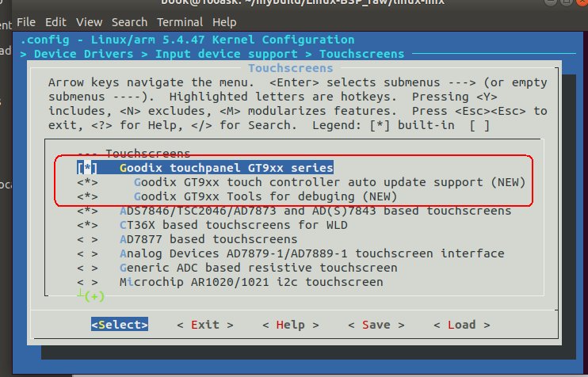Open the Help menu in menu bar

point(224,22)
